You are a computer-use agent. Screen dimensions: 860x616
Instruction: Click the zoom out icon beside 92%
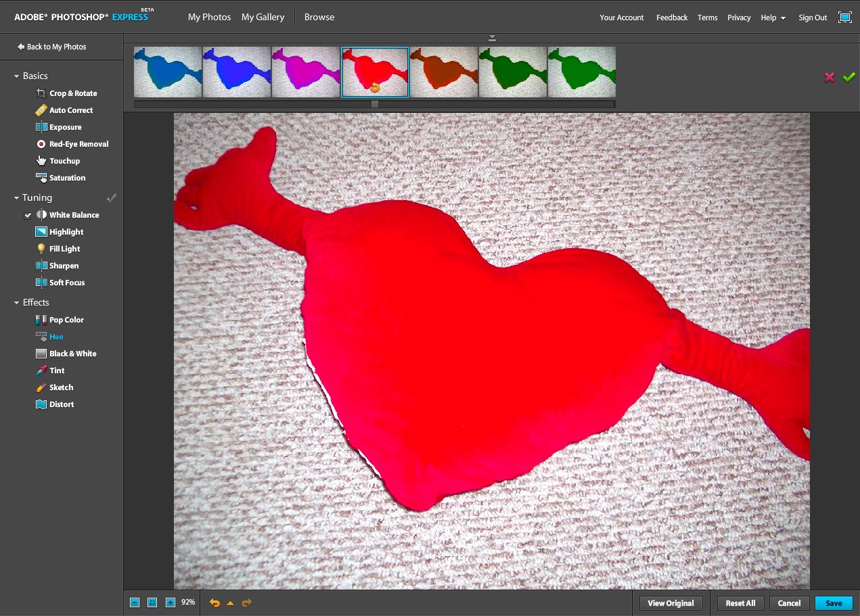pos(135,602)
